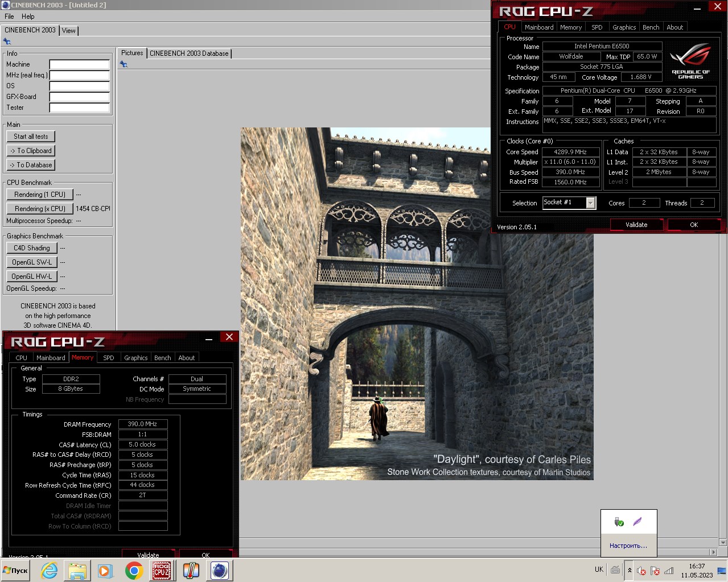This screenshot has height=582, width=728.
Task: Open Mainboard tab in top-right CPU-Z window
Action: click(x=539, y=27)
